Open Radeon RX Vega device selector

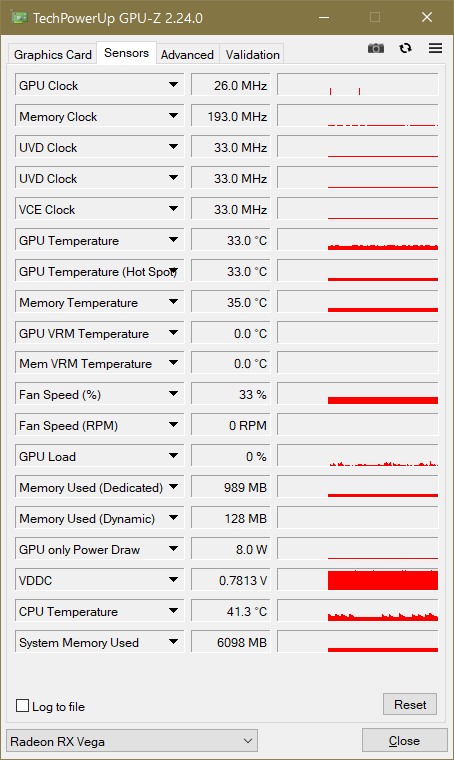[132, 741]
